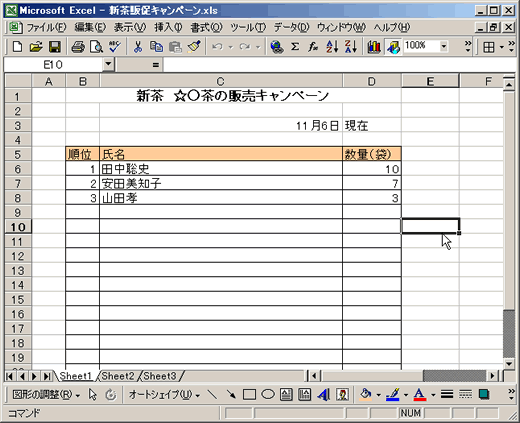Viewport: 520px width, 423px height.
Task: Click the Save floppy disk icon
Action: [x=54, y=47]
